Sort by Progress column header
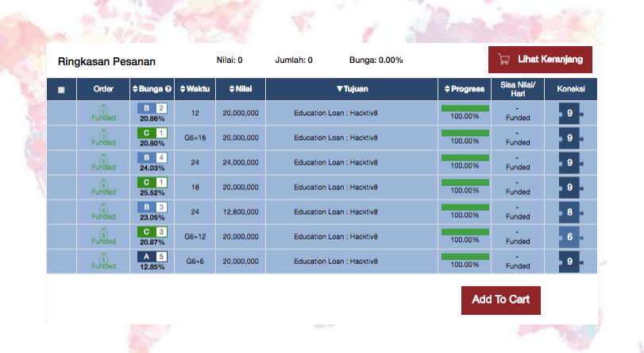The width and height of the screenshot is (644, 353). tap(465, 89)
